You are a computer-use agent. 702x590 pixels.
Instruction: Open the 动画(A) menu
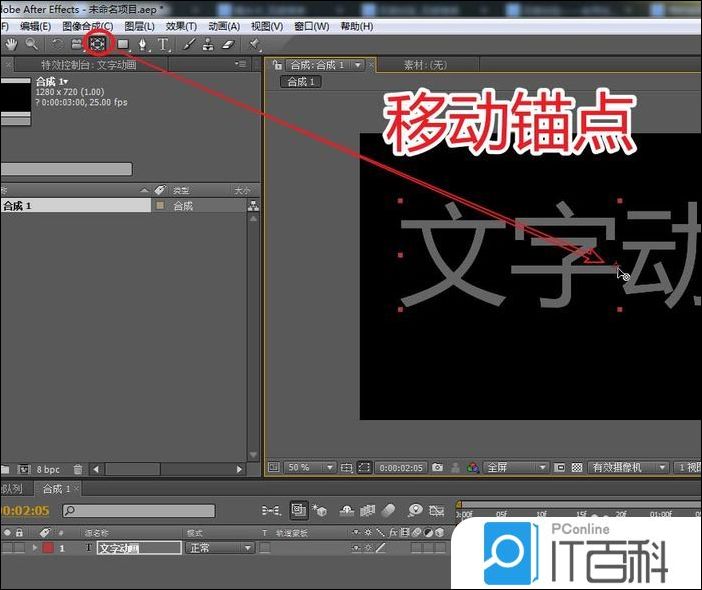(224, 26)
